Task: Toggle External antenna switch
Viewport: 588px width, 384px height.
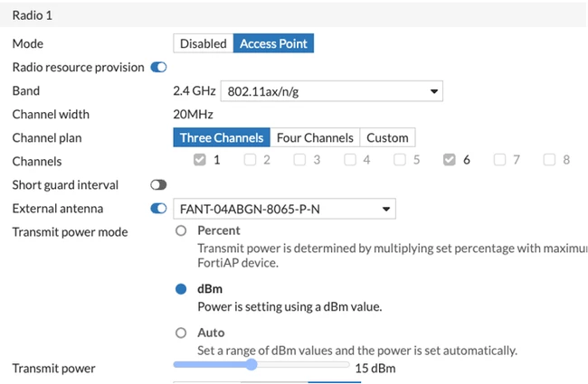Action: (158, 209)
